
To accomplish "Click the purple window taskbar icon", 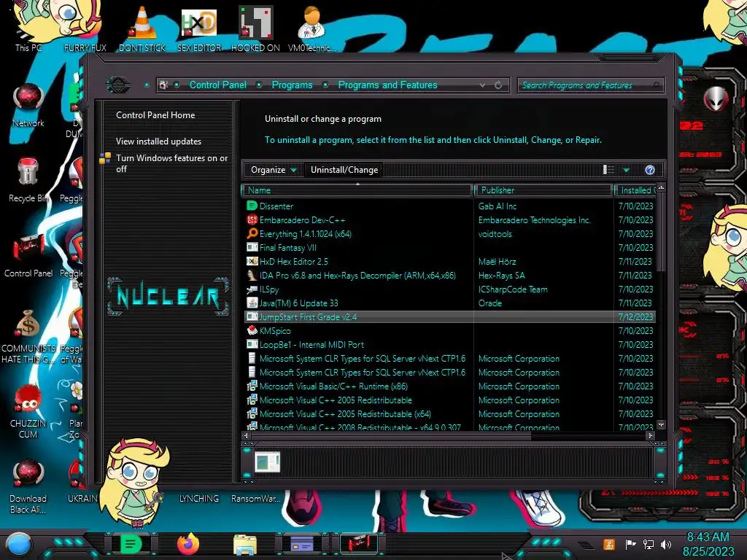I will (301, 544).
